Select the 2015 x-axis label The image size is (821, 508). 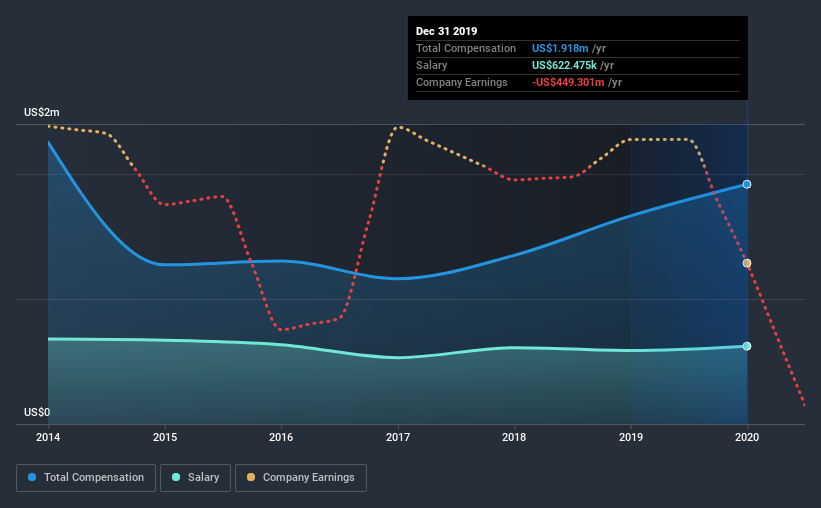pos(165,437)
